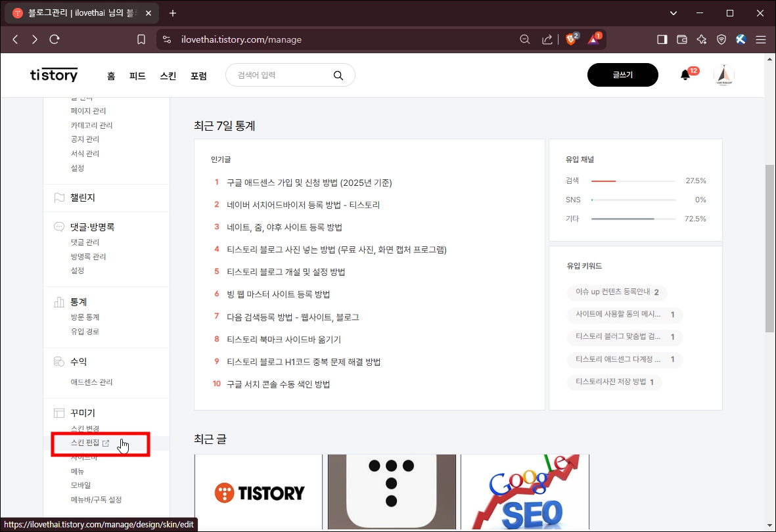
Task: Launch Leo AI with the sparkle icon
Action: pos(701,39)
